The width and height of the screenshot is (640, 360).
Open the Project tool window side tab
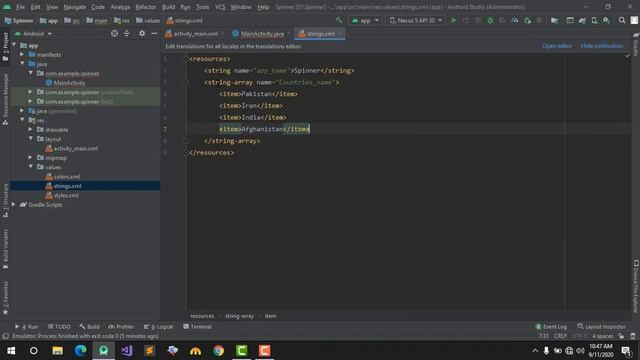5,47
